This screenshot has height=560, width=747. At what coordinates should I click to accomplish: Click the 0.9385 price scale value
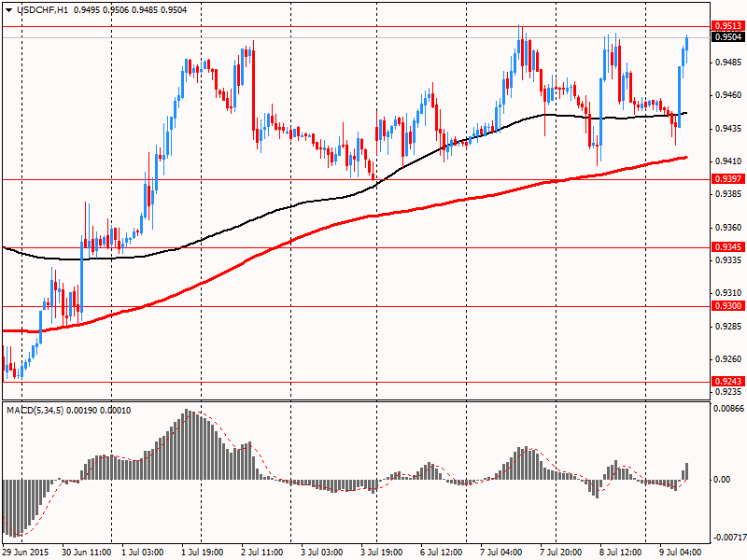point(728,194)
